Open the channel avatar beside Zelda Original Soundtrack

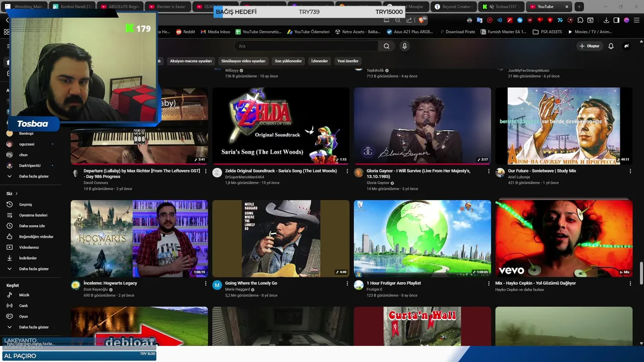pos(217,173)
